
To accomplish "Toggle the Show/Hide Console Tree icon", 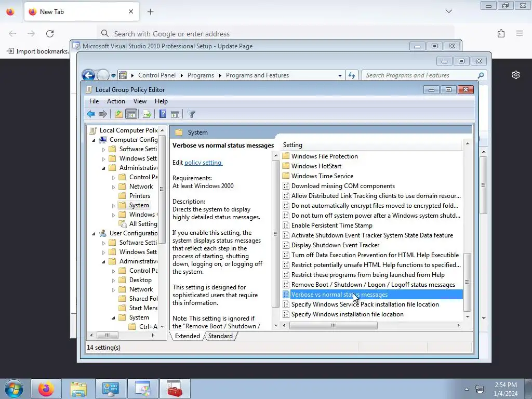I will click(131, 114).
